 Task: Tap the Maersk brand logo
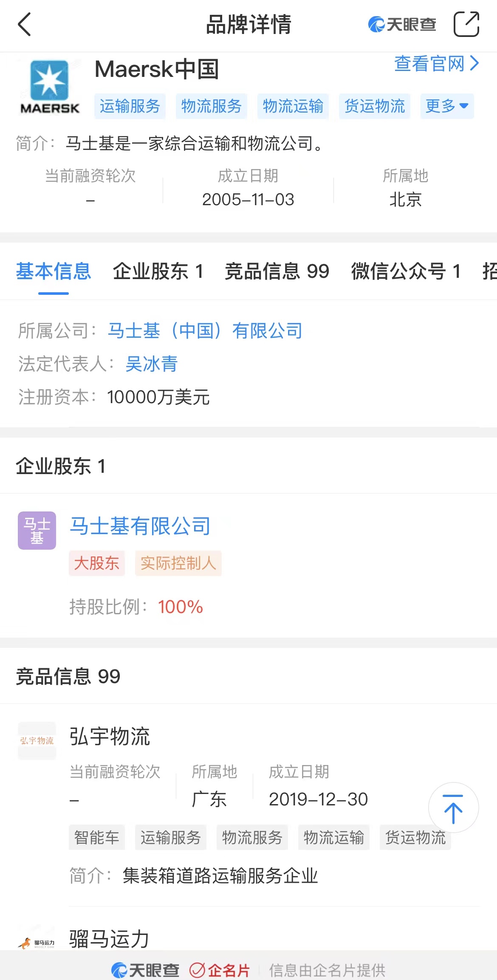[x=49, y=87]
